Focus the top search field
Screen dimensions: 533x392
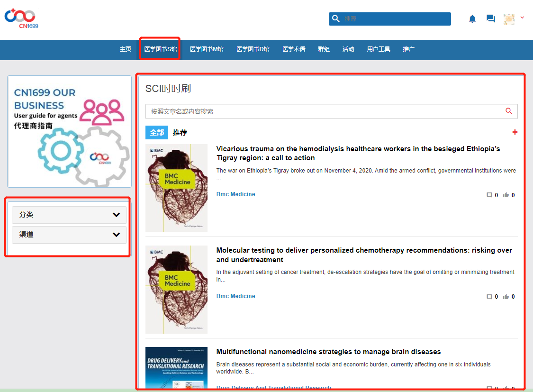pyautogui.click(x=389, y=18)
